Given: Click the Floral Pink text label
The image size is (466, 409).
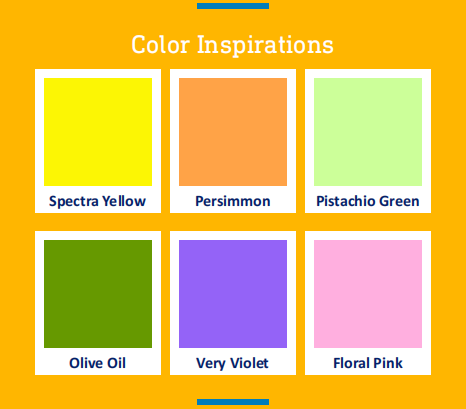Looking at the screenshot, I should coord(368,363).
